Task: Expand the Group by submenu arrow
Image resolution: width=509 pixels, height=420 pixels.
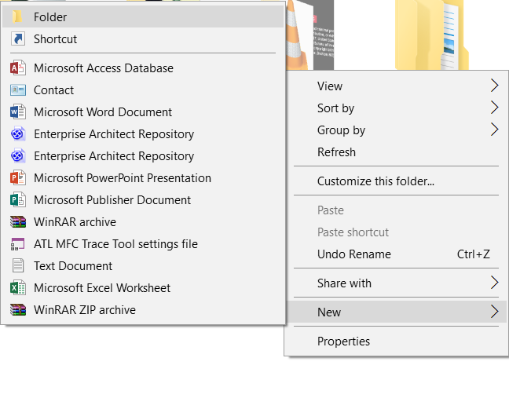Action: tap(494, 130)
